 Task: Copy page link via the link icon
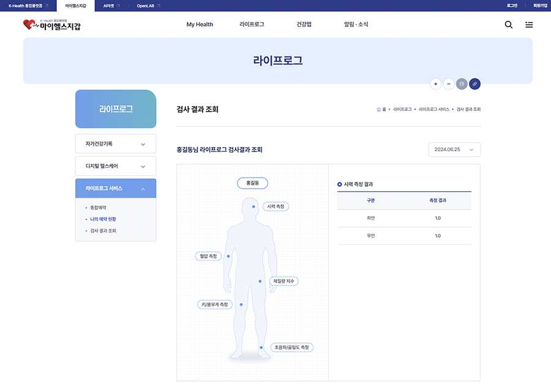point(475,84)
